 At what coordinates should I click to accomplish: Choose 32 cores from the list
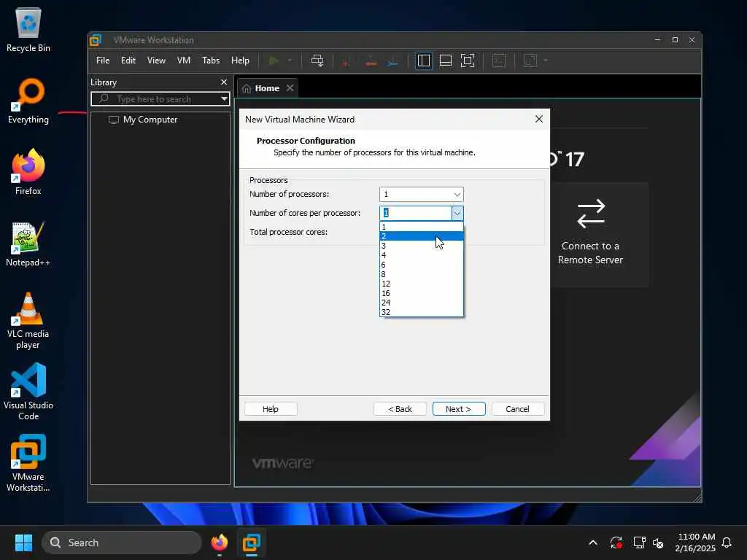421,312
